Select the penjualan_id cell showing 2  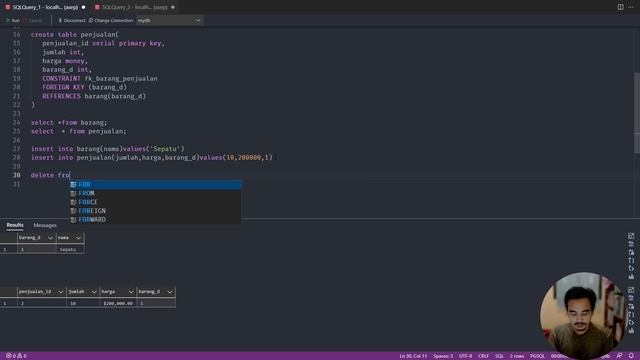point(42,303)
